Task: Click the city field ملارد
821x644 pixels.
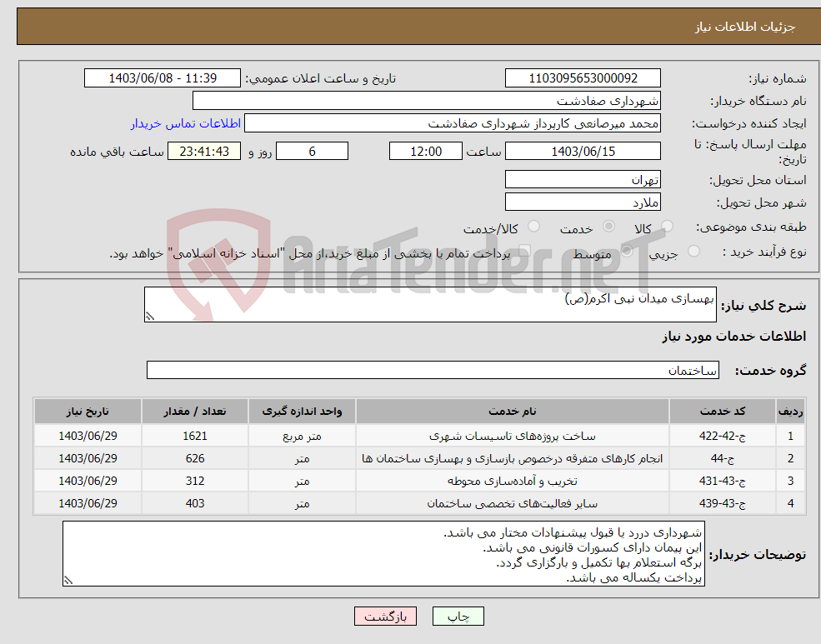Action: tap(583, 202)
